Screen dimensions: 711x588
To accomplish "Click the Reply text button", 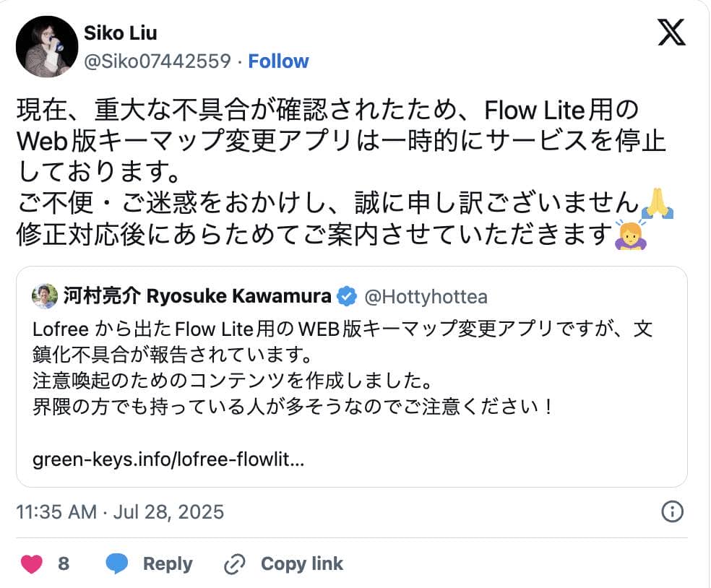I will tap(168, 564).
